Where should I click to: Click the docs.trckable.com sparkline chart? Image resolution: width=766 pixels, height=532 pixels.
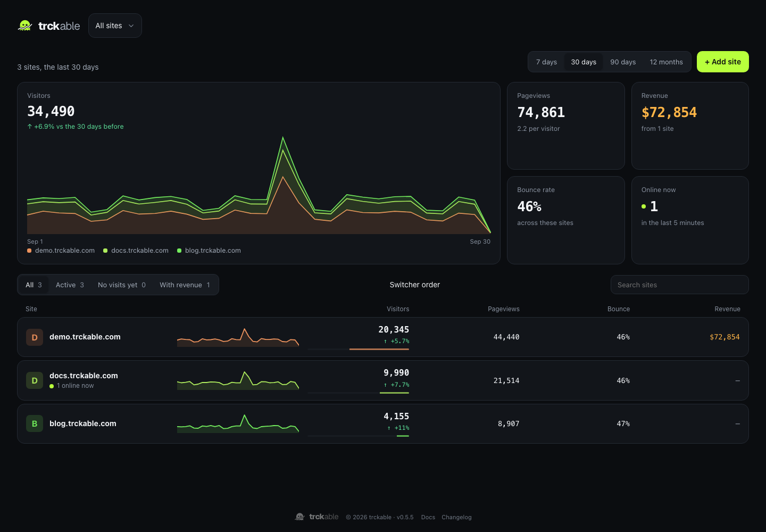(238, 380)
